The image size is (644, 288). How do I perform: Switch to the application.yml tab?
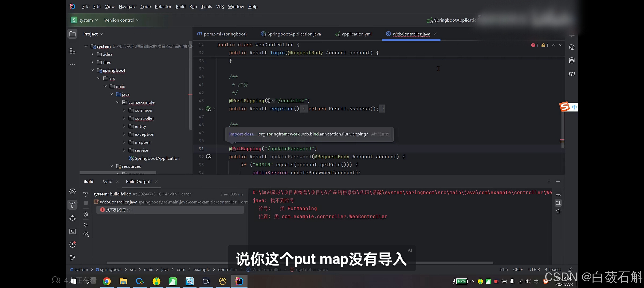356,34
